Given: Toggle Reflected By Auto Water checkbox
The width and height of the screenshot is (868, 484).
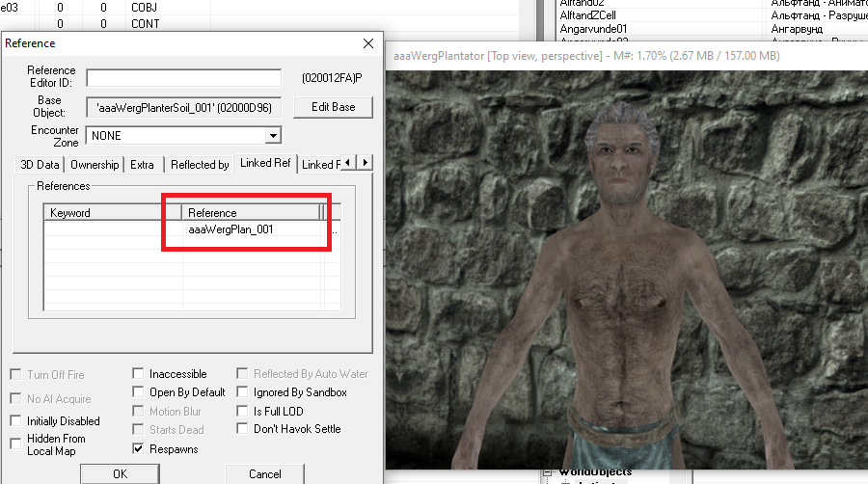Looking at the screenshot, I should pyautogui.click(x=242, y=373).
